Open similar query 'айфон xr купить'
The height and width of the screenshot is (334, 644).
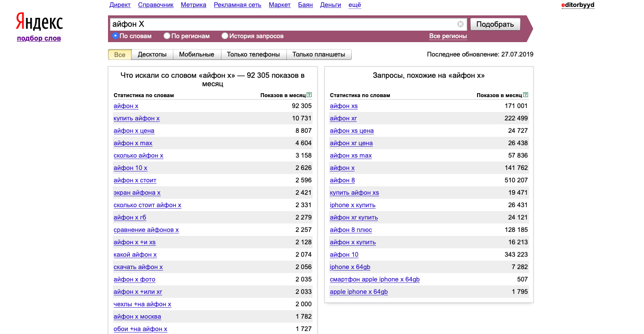[x=354, y=218]
